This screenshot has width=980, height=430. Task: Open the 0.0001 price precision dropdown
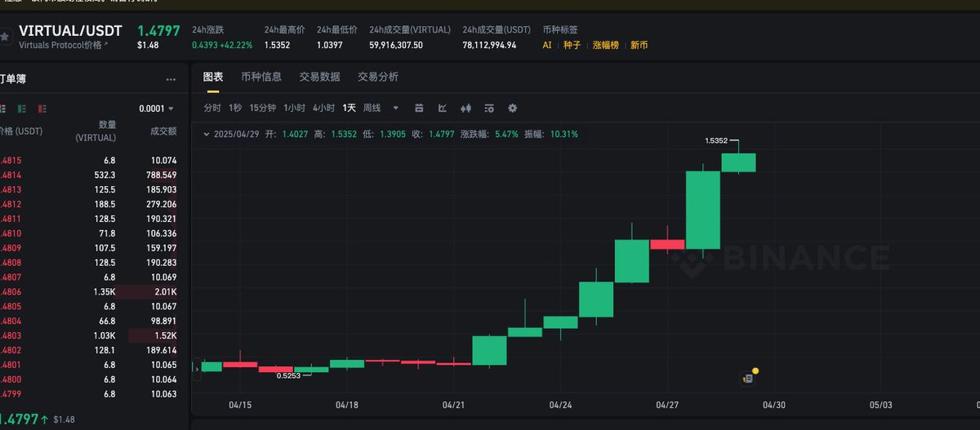coord(157,109)
